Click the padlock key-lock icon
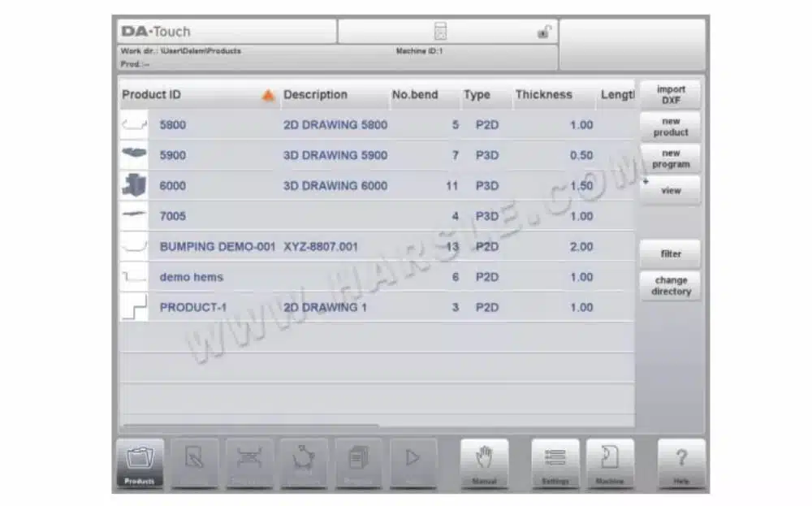 [544, 32]
